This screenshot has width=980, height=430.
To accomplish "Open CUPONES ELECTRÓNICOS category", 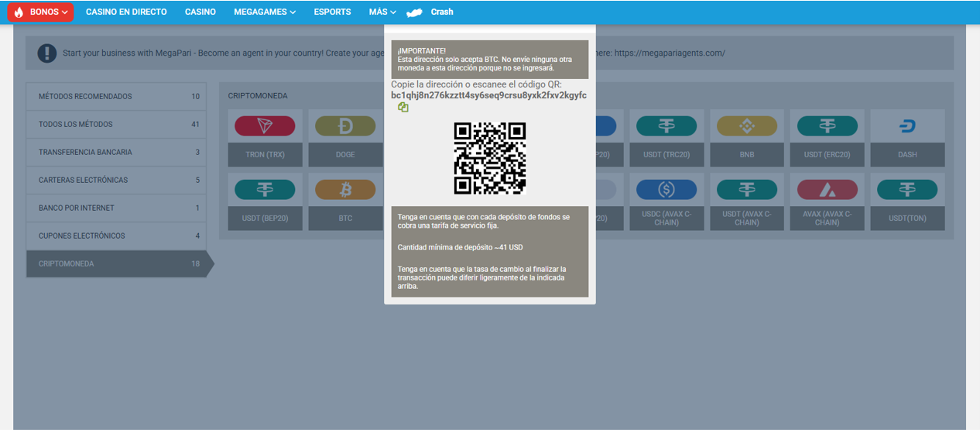I will click(116, 236).
